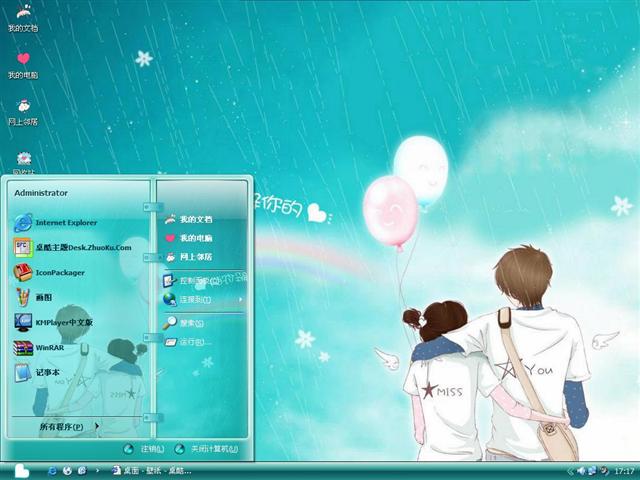Select 我的电脑 in the start menu's right panel
Viewport: 640px width, 480px height.
point(188,238)
